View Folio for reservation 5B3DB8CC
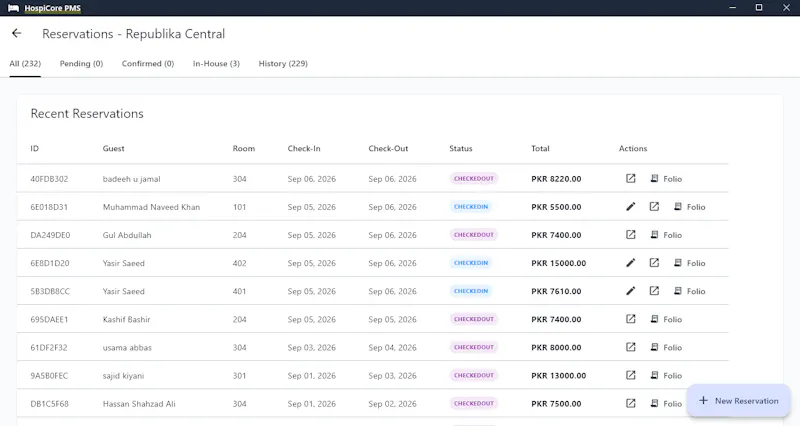Viewport: 800px width, 426px height. [x=689, y=291]
